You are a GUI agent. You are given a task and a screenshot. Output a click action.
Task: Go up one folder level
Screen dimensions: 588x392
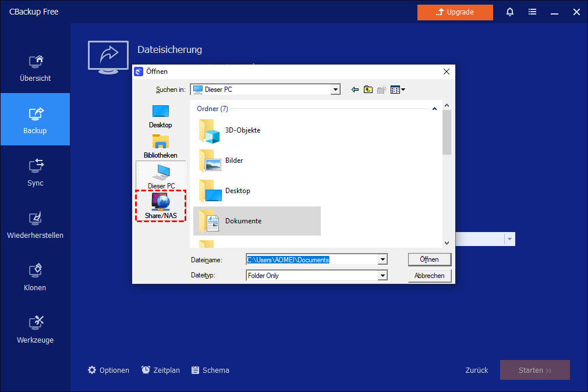click(368, 90)
